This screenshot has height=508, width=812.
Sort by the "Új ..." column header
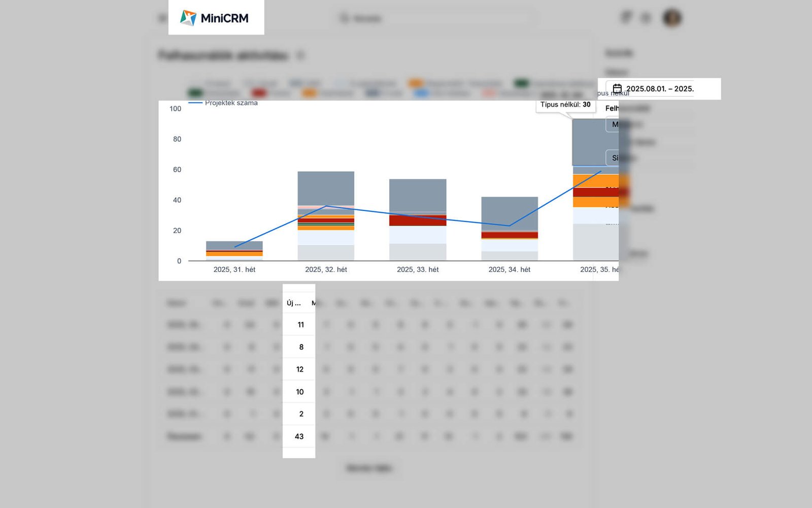[x=293, y=303]
